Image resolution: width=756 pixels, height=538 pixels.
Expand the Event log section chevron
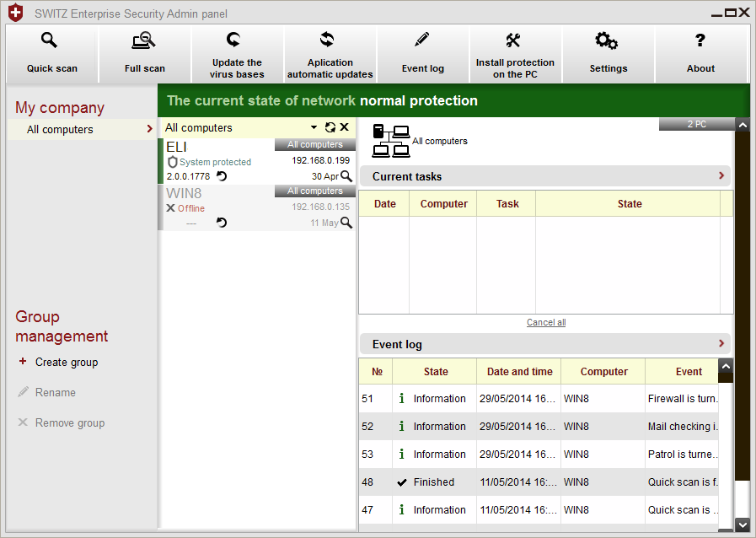click(x=721, y=344)
